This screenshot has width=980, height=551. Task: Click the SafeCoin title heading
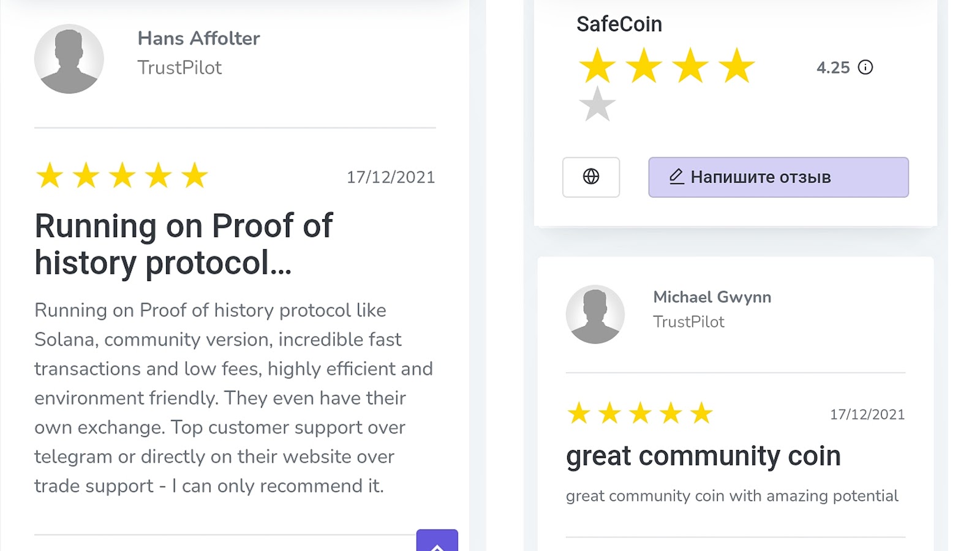coord(619,24)
